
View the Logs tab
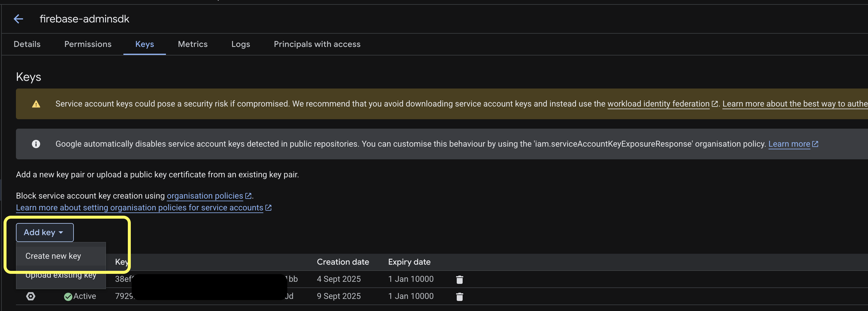[x=241, y=44]
